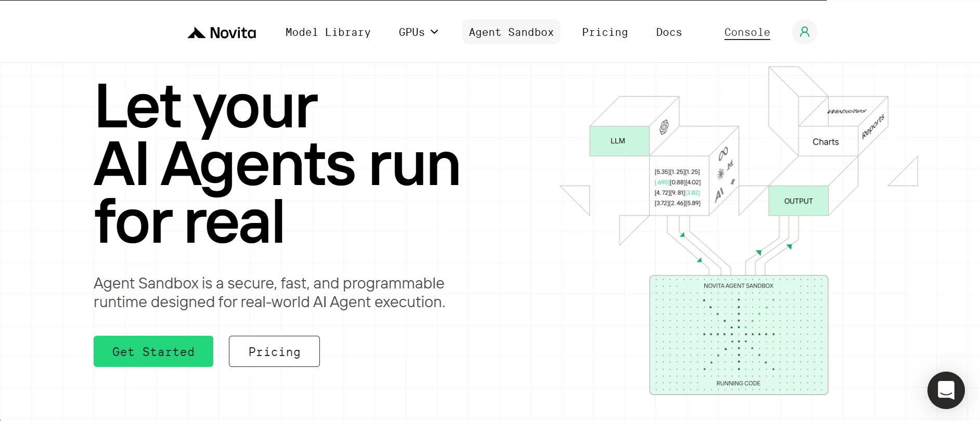
Task: Open the Console link
Action: tap(747, 32)
